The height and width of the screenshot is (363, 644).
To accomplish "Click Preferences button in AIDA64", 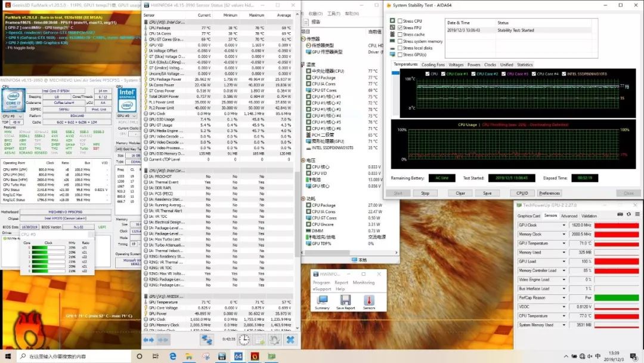I will (550, 193).
